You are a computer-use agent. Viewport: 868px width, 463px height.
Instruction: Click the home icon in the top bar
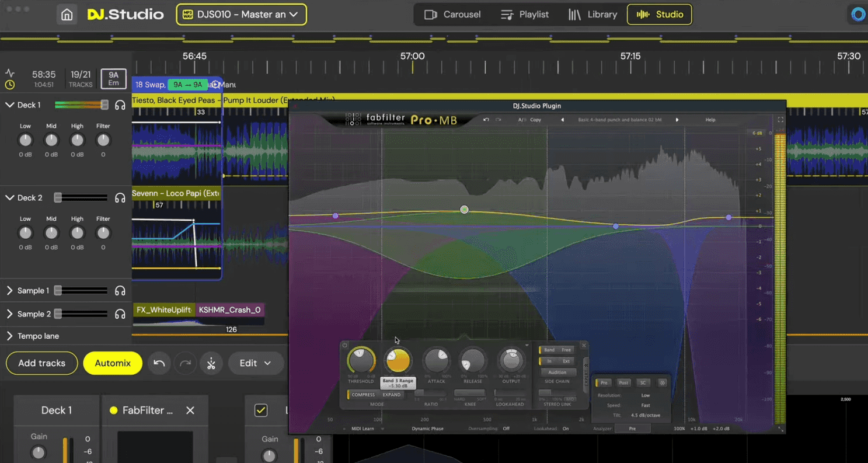click(x=66, y=14)
